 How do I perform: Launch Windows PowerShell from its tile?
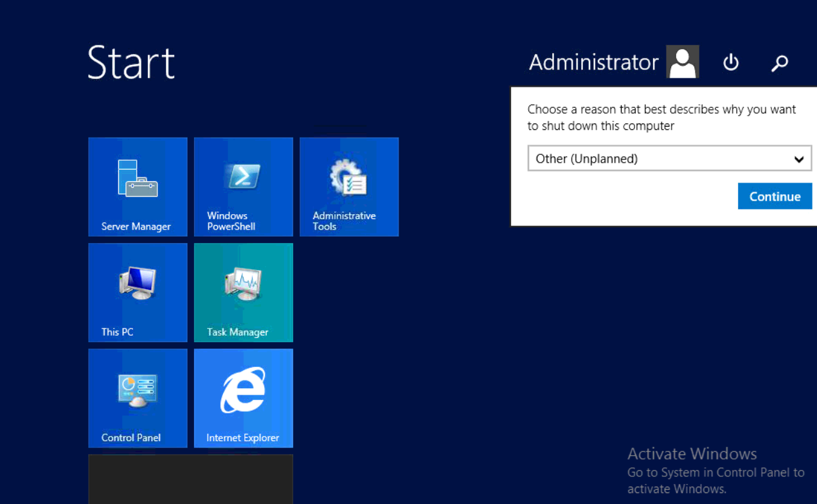pyautogui.click(x=244, y=187)
